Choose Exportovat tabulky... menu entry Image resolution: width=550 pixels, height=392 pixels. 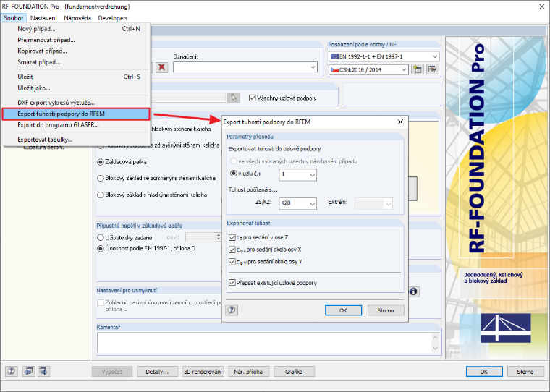[x=76, y=140]
